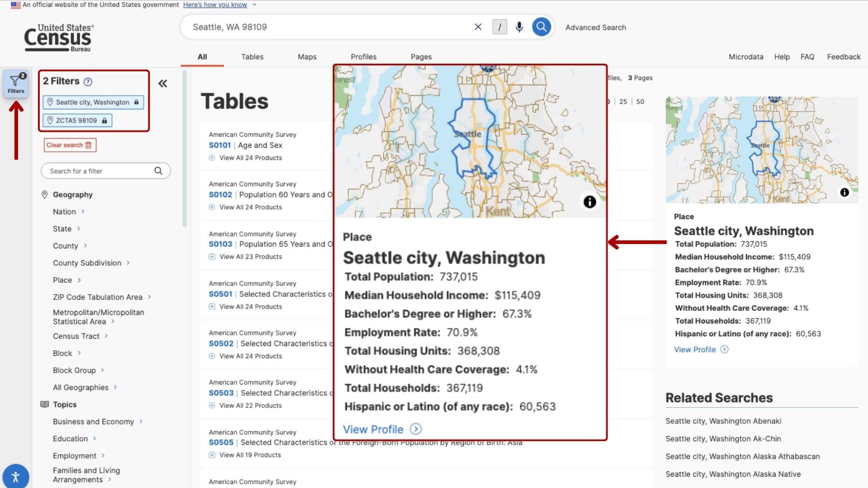The image size is (868, 488).
Task: Switch to the Maps tab
Action: point(307,56)
